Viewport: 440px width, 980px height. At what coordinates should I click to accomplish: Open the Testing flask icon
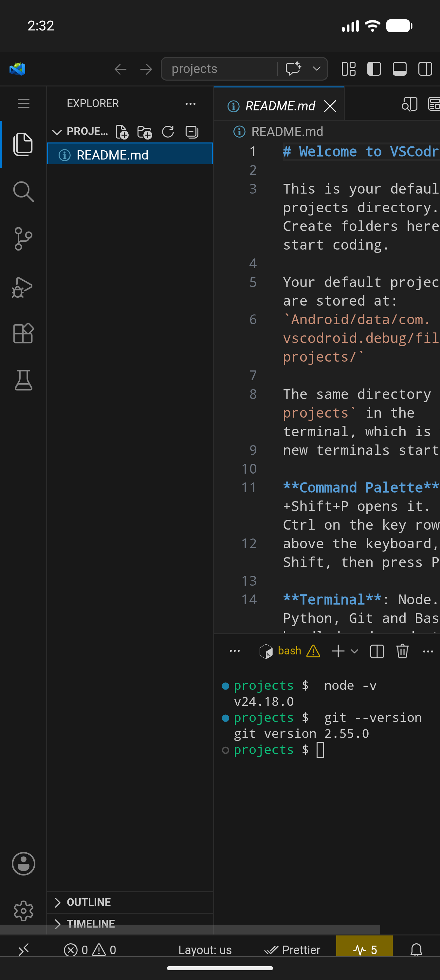coord(23,380)
